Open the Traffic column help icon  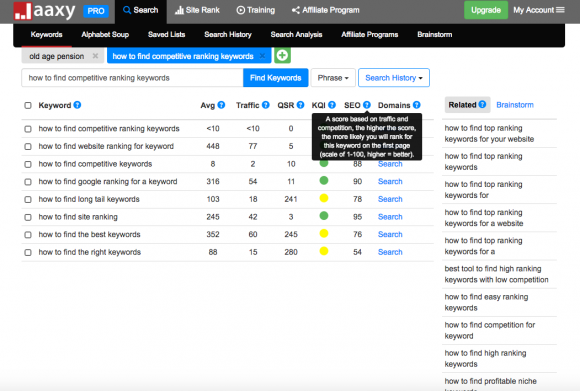pos(266,105)
